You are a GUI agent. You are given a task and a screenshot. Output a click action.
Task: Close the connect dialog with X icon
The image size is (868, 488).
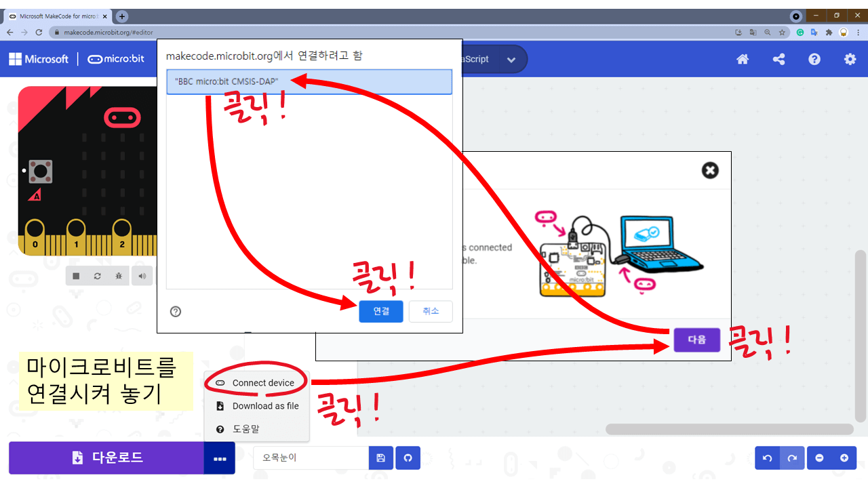pyautogui.click(x=710, y=170)
